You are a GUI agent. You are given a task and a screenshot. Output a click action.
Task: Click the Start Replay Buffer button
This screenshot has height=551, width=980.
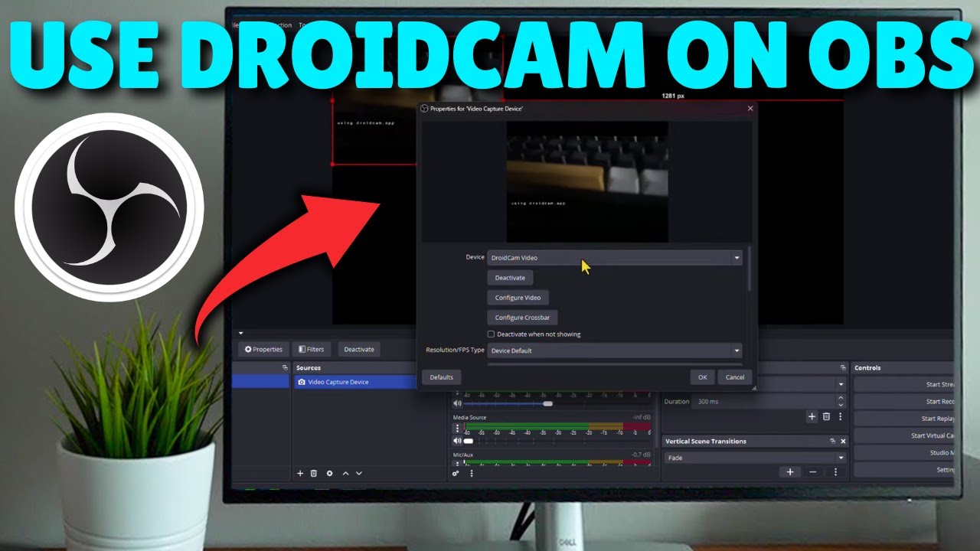(904, 419)
